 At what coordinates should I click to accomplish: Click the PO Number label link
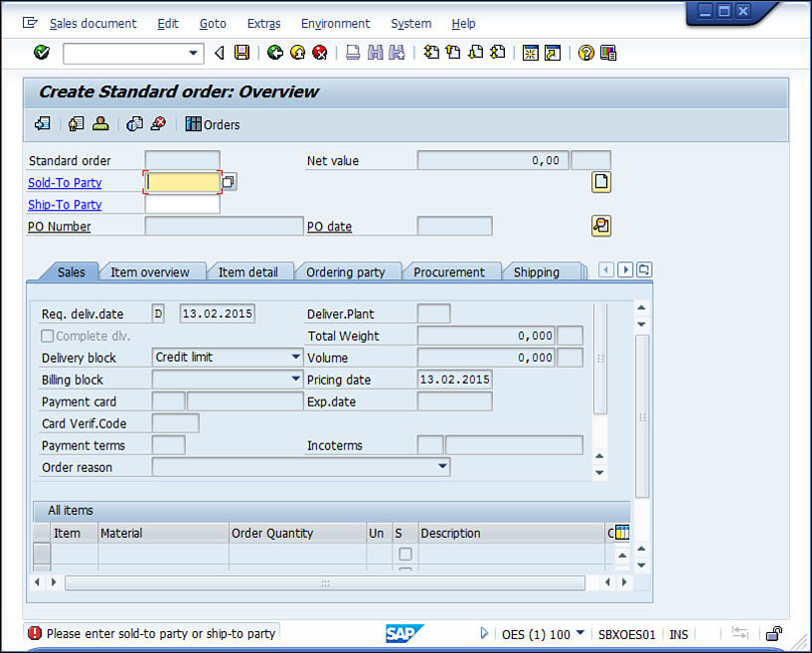pyautogui.click(x=59, y=227)
